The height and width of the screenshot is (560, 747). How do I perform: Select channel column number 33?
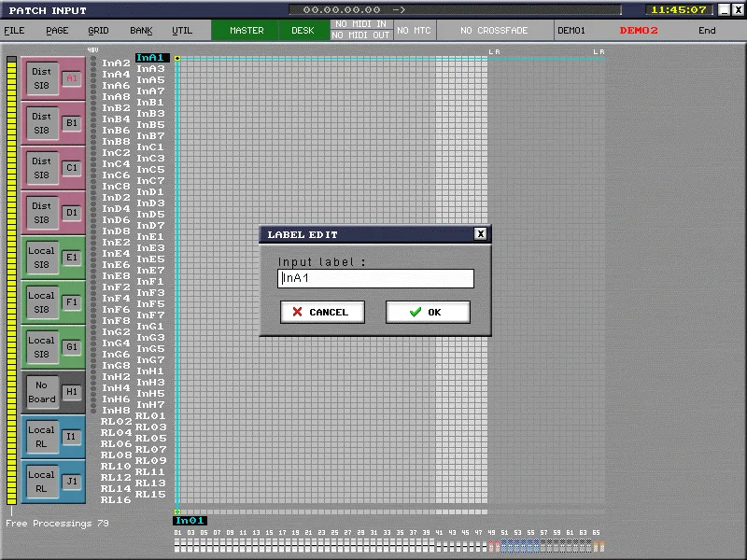[x=387, y=532]
